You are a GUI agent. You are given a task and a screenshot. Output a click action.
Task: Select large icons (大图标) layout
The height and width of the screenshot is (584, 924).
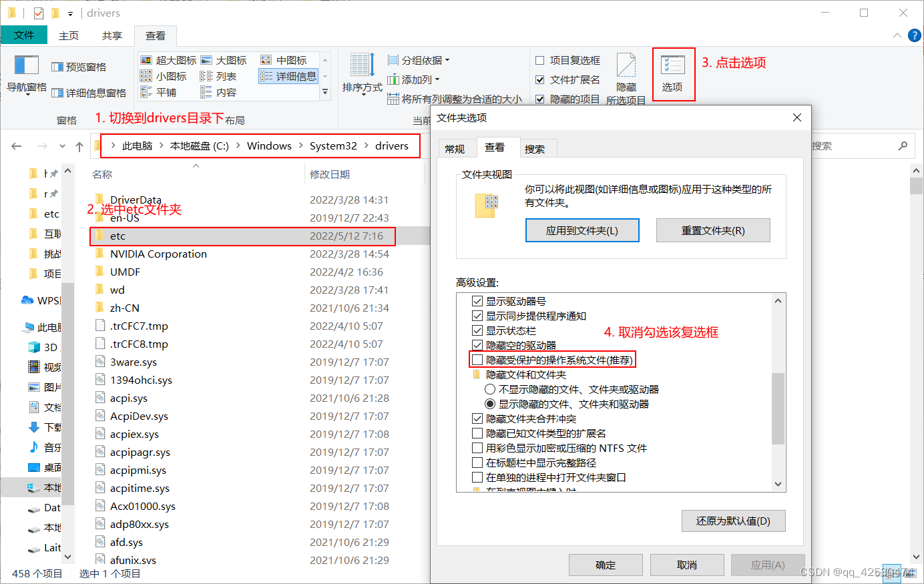coord(224,60)
